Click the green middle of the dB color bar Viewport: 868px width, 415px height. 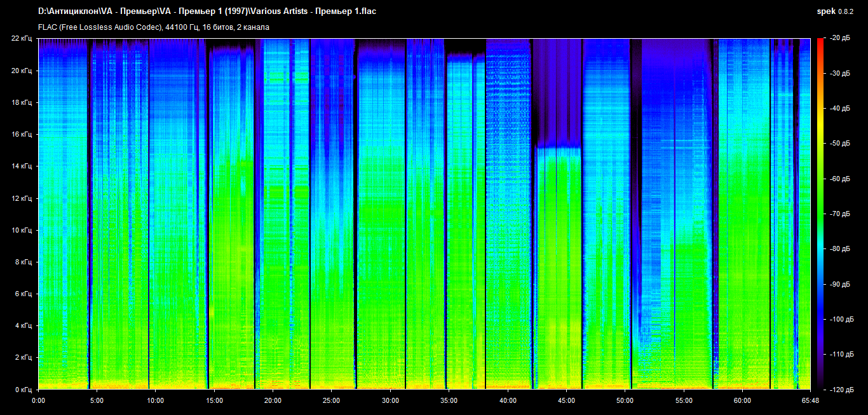click(x=820, y=214)
